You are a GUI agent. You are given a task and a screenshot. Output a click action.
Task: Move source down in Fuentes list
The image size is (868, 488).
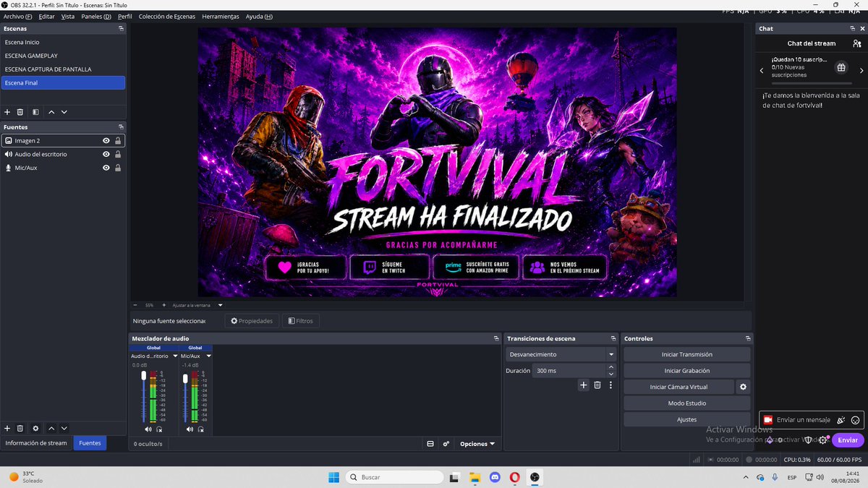[64, 429]
